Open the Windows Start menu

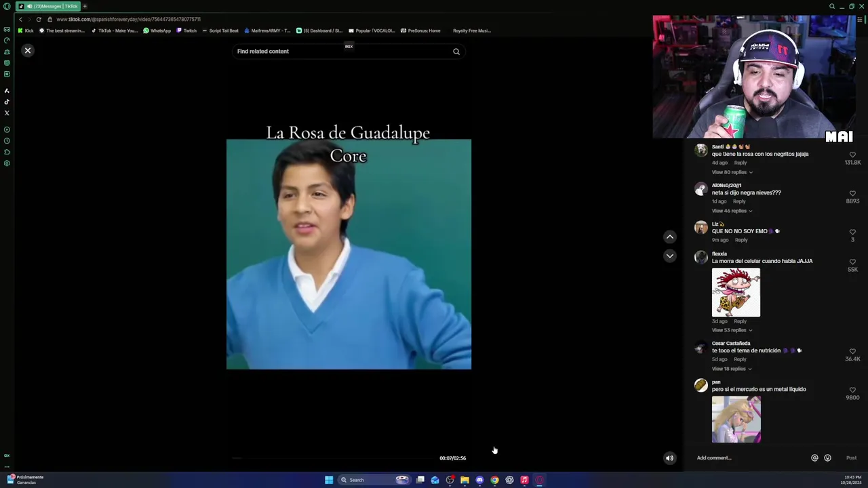329,480
